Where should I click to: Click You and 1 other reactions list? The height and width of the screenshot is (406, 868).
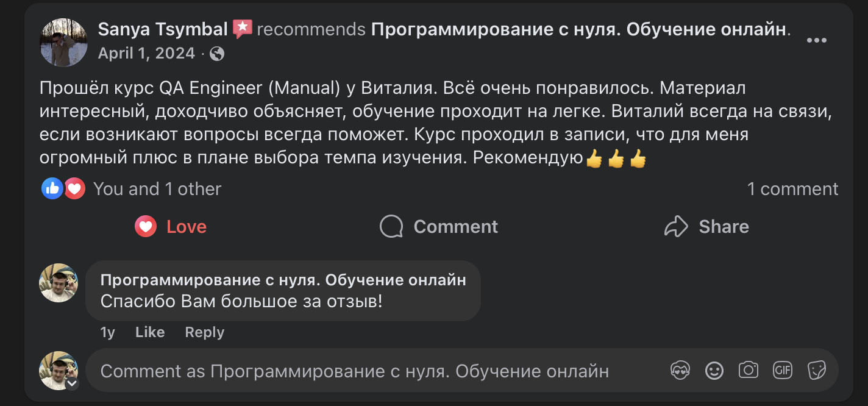157,188
